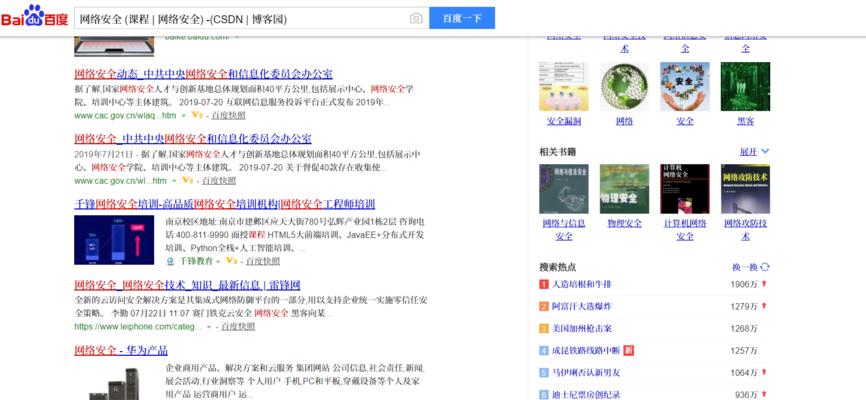Click 网络与信息安全 book cover

coord(564,189)
